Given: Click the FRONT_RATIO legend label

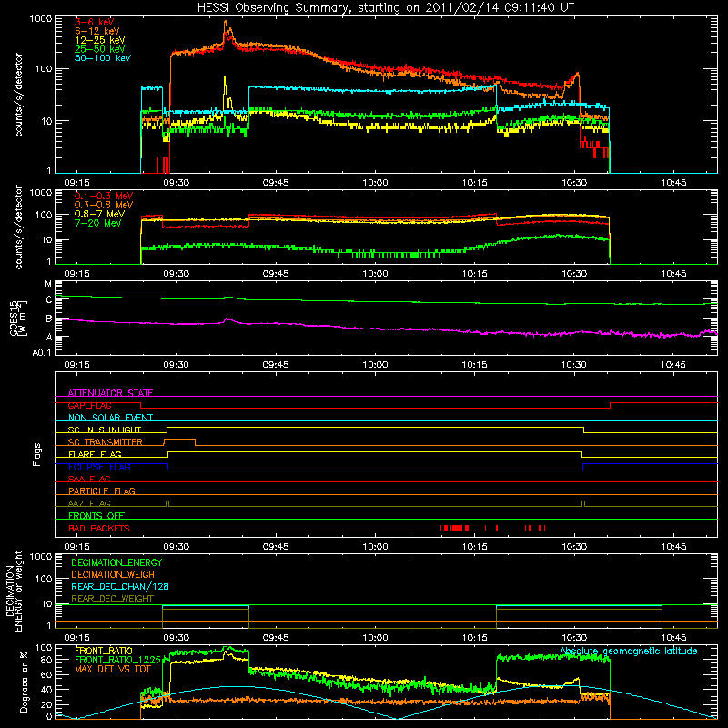Looking at the screenshot, I should pyautogui.click(x=104, y=651).
